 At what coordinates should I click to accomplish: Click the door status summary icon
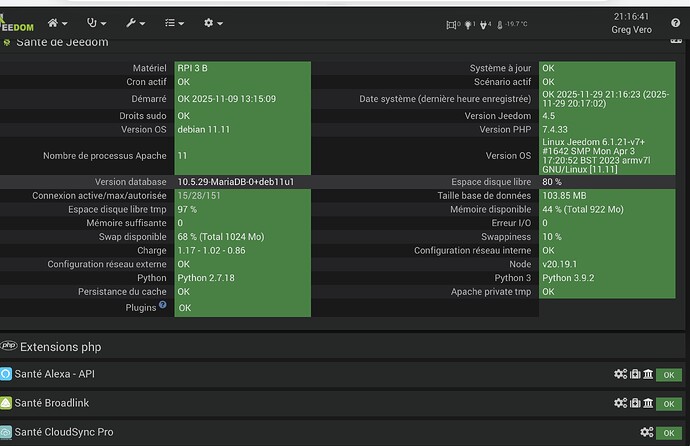453,25
